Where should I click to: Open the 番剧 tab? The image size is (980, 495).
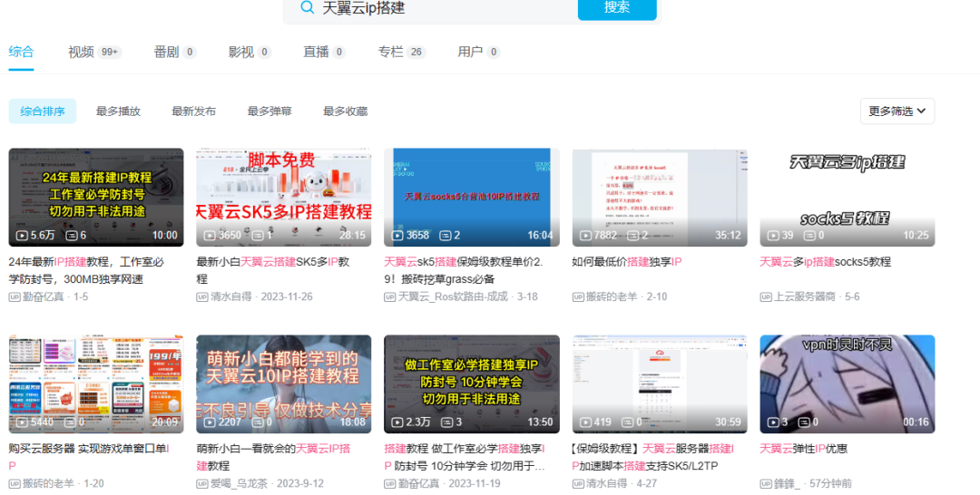pyautogui.click(x=175, y=52)
